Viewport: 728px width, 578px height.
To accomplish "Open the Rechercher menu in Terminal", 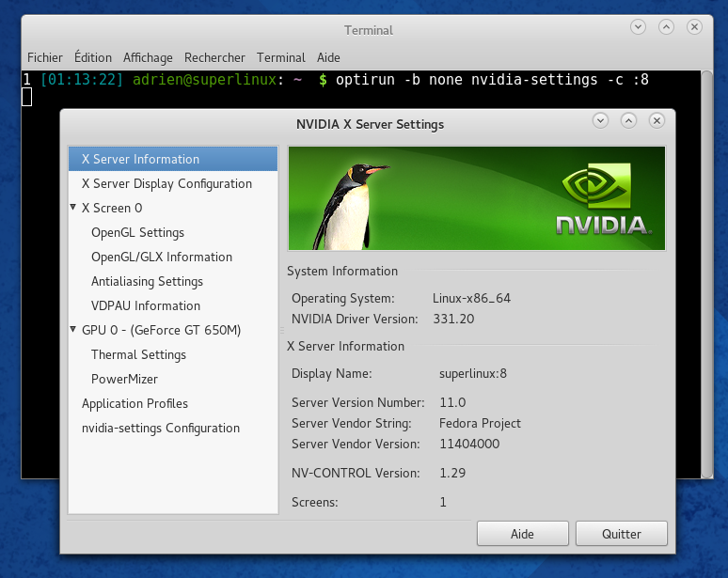I will click(x=214, y=57).
